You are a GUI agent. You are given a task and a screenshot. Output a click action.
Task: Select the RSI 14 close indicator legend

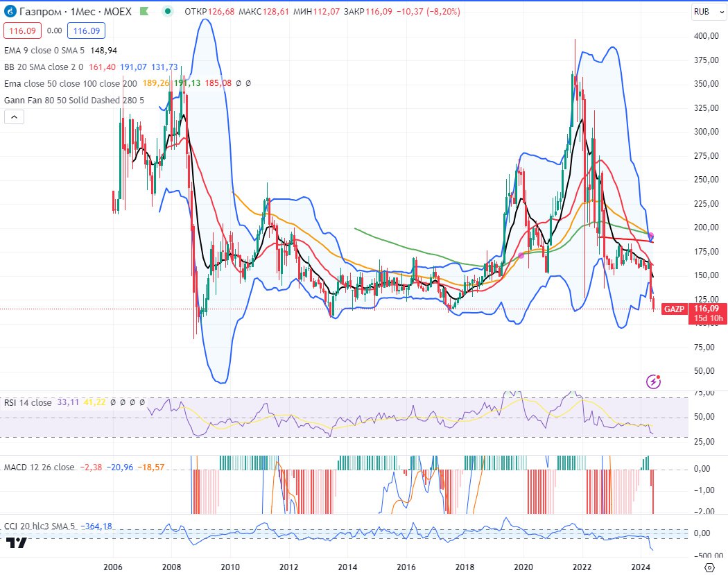click(x=28, y=402)
